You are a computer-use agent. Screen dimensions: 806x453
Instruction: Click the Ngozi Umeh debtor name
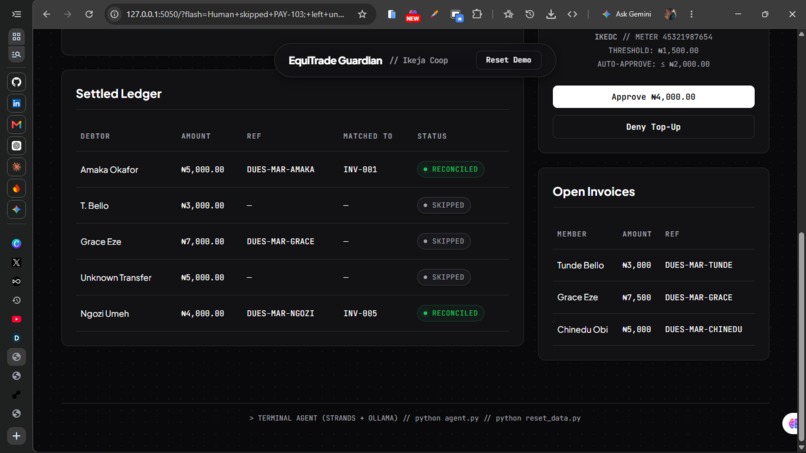pyautogui.click(x=104, y=314)
